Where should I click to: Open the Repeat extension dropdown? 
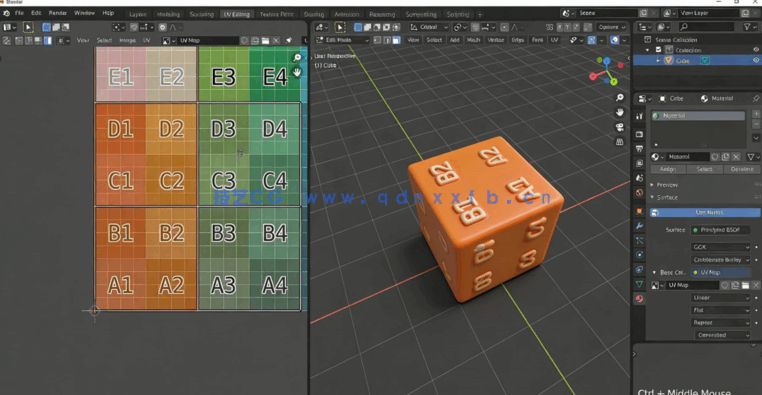(721, 323)
